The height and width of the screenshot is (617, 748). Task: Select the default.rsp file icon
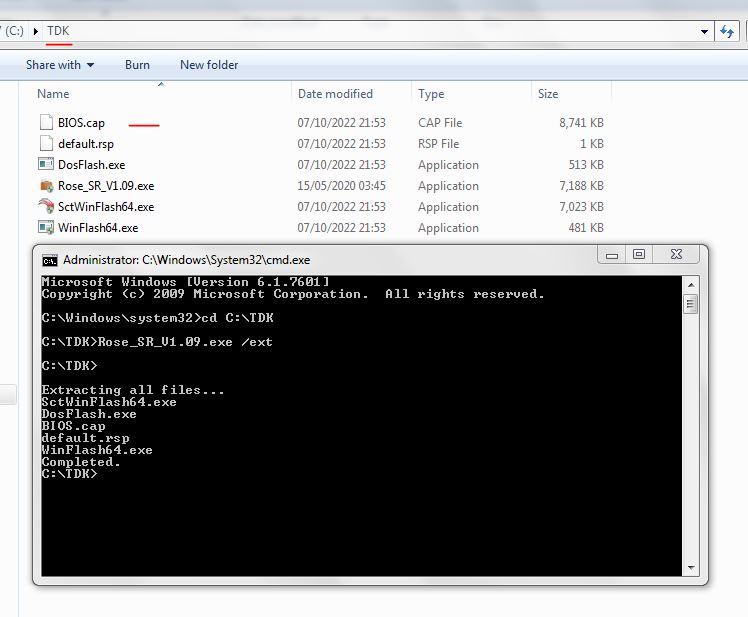(x=46, y=143)
